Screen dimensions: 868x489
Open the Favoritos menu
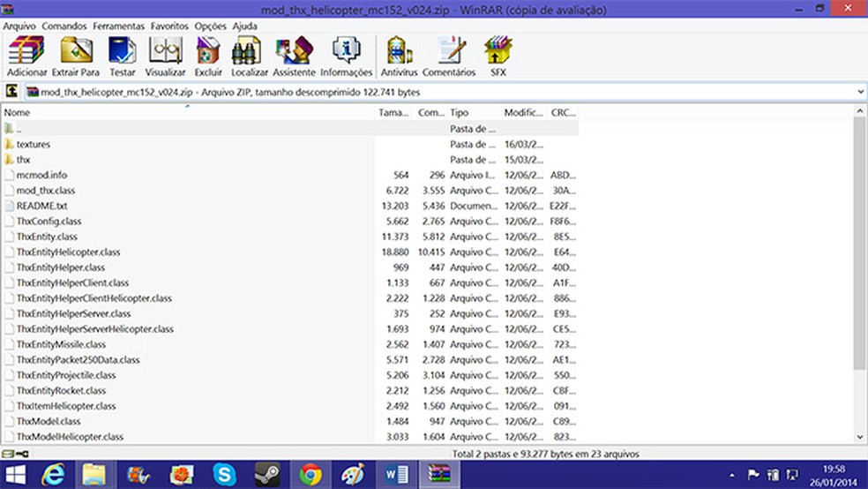(169, 26)
